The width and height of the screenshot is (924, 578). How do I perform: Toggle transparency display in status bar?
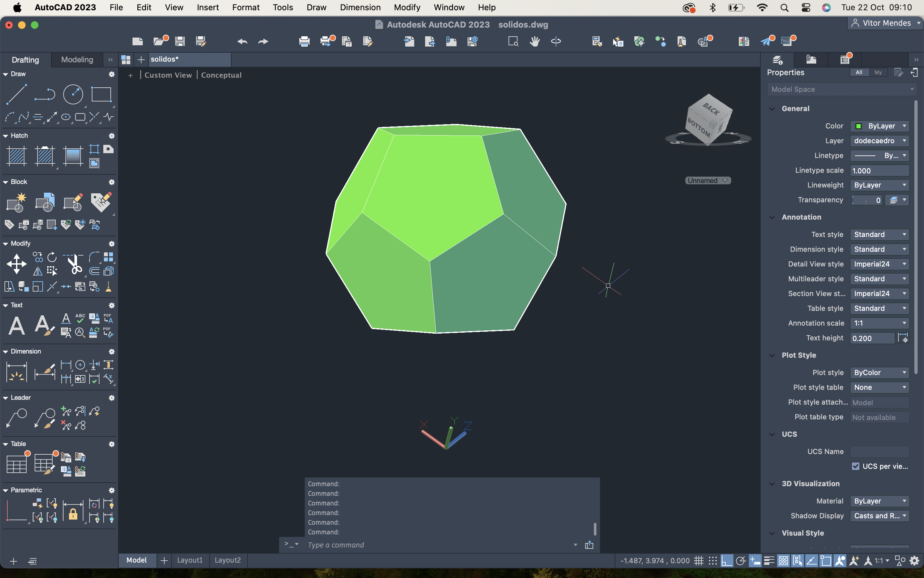(783, 561)
